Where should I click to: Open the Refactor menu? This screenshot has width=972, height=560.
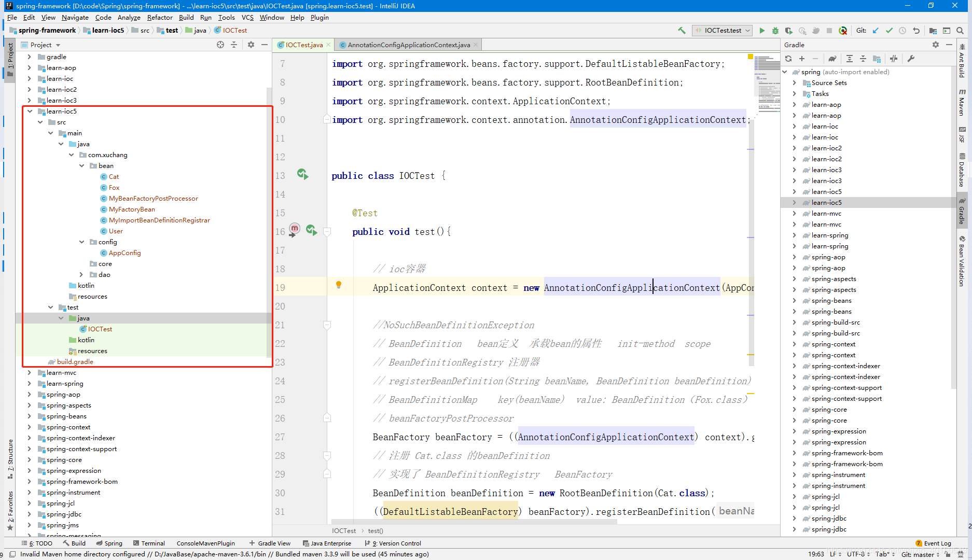[160, 18]
